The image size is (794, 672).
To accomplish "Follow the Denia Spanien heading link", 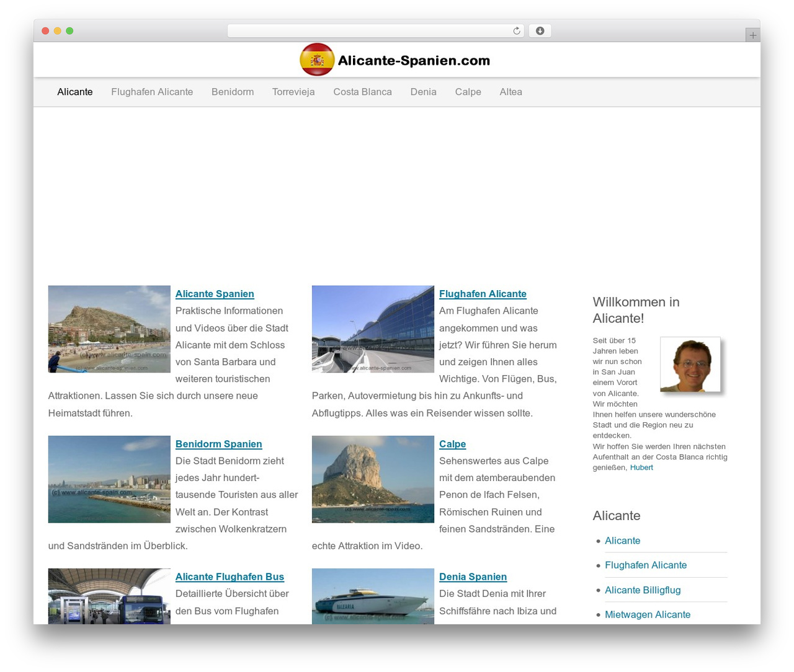I will 473,577.
